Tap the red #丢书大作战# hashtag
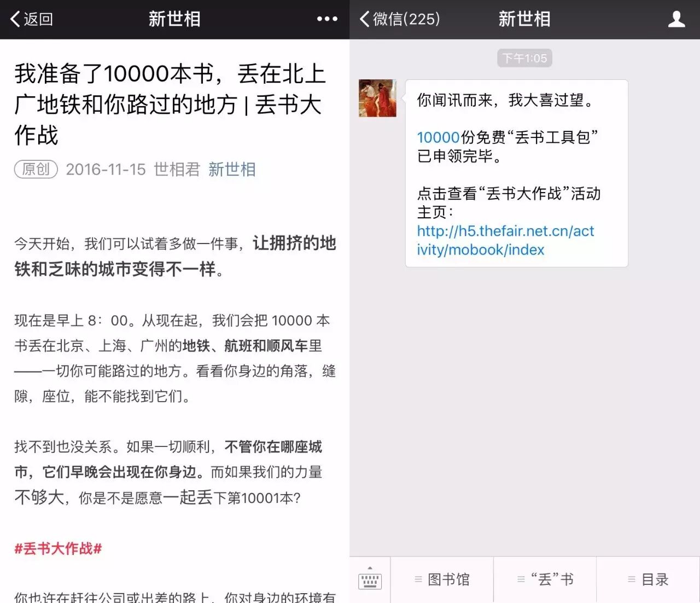This screenshot has height=603, width=700. (58, 548)
